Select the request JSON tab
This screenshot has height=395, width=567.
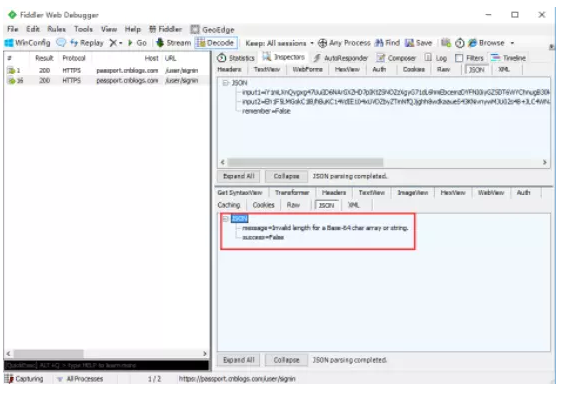(477, 69)
